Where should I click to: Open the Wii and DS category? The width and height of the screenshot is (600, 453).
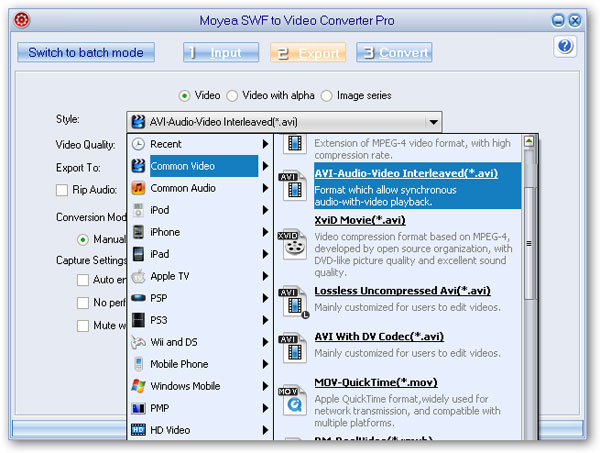pyautogui.click(x=200, y=342)
